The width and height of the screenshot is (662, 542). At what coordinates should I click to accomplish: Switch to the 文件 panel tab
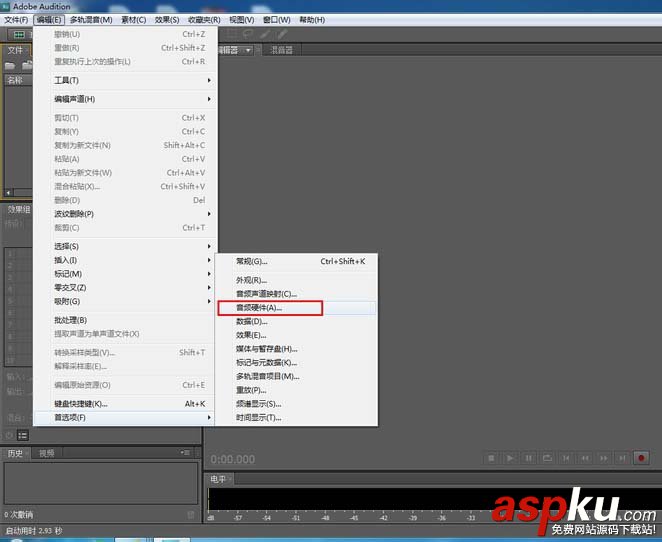pyautogui.click(x=16, y=50)
